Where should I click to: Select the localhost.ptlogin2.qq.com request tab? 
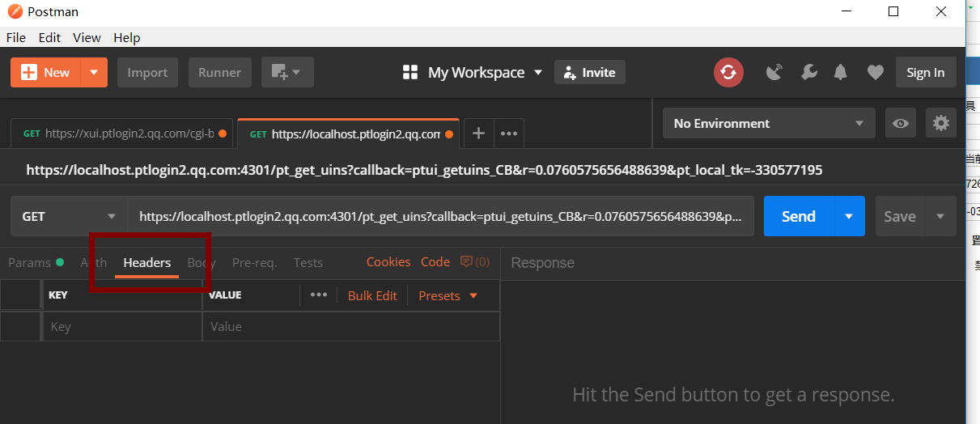point(348,134)
